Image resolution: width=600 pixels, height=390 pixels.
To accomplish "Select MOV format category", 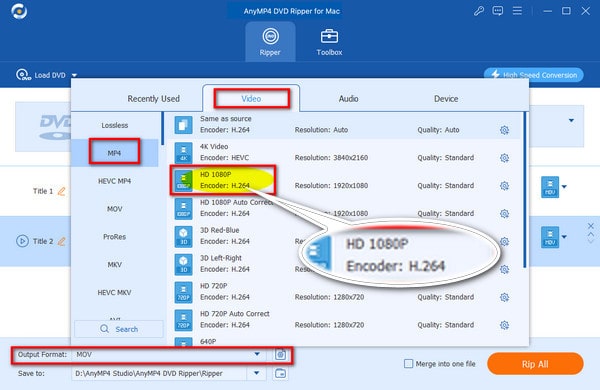I will (x=114, y=209).
